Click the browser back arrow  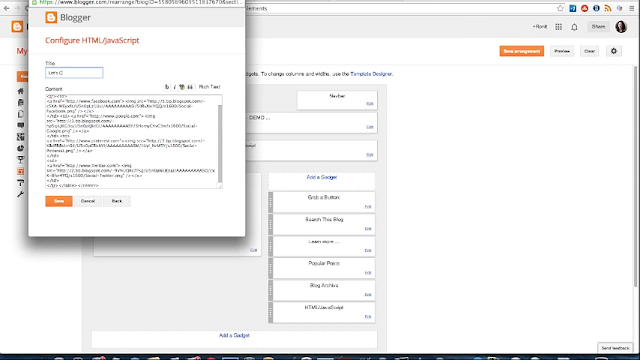(x=7, y=8)
